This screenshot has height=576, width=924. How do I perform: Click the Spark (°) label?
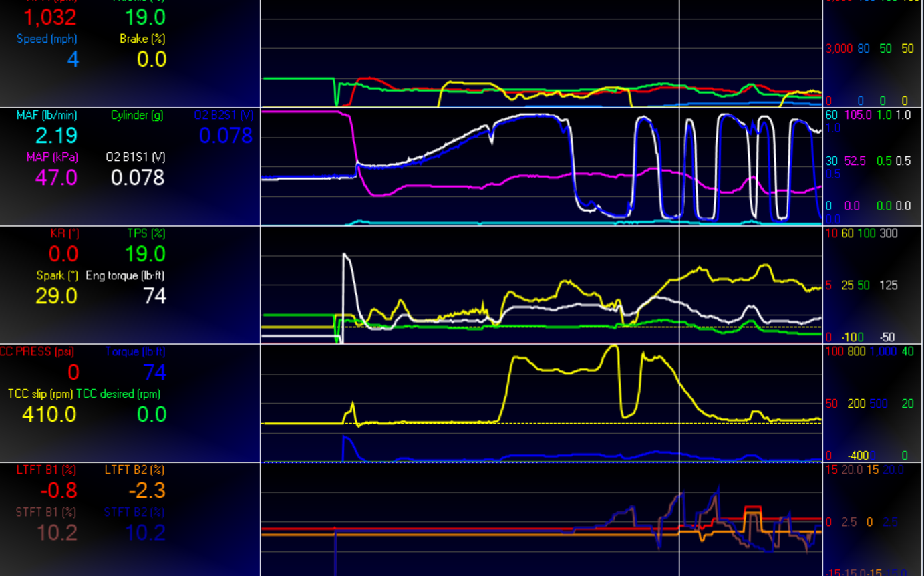tap(57, 275)
